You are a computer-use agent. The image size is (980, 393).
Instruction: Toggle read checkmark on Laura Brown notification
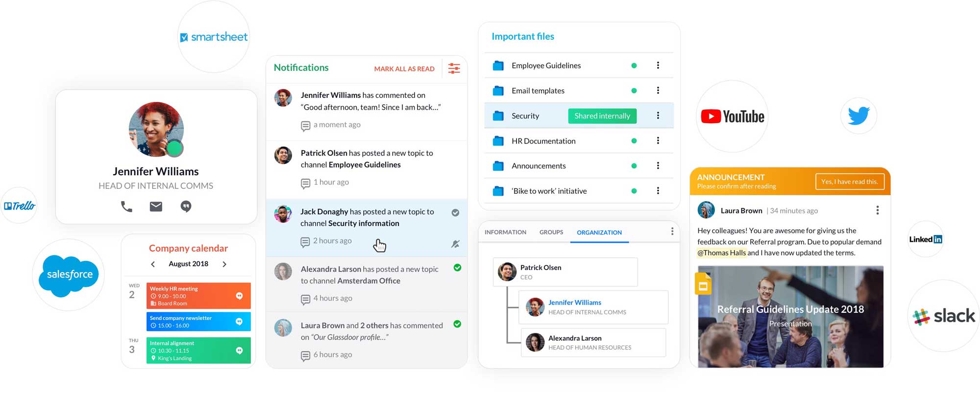pos(457,324)
